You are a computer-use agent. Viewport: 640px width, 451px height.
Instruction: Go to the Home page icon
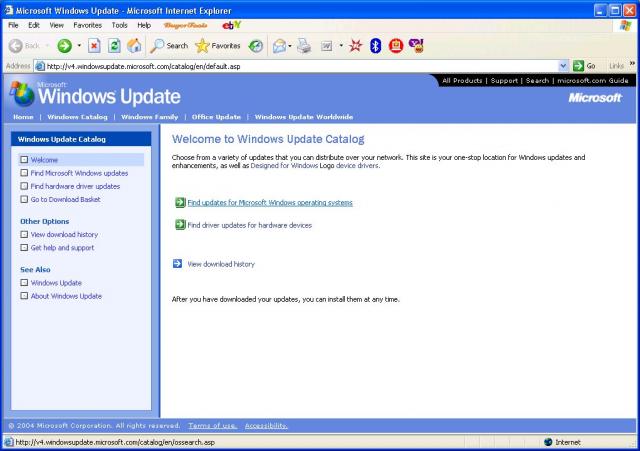134,46
